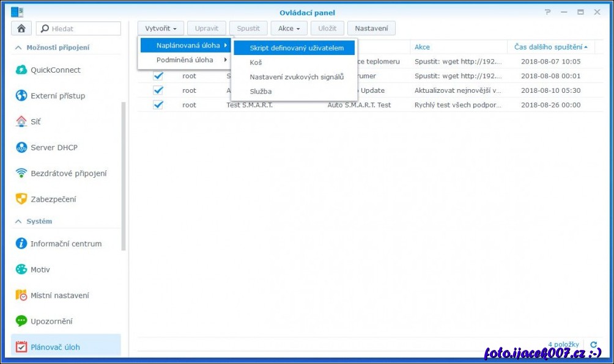Click the Nastavení button
Viewport: 614px width, 364px height.
pos(371,28)
